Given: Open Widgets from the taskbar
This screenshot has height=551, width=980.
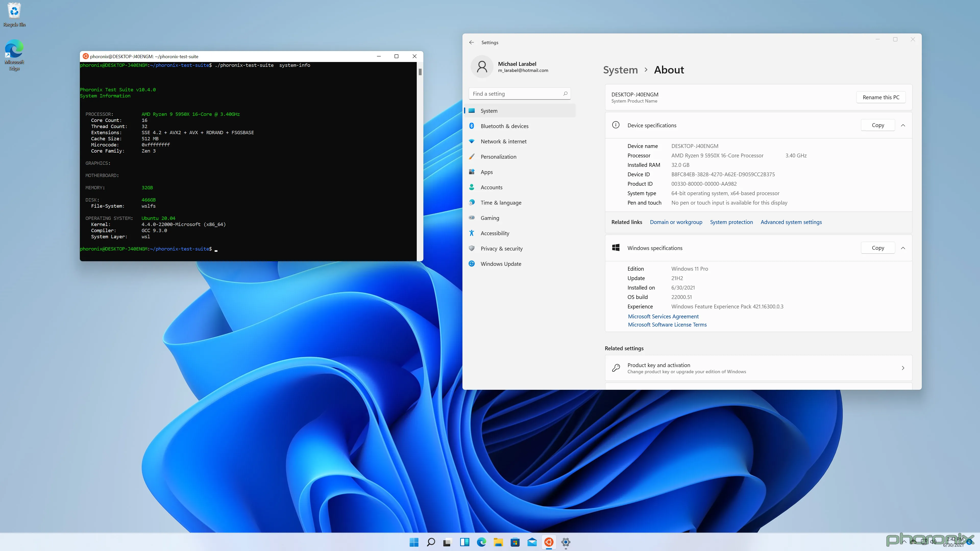Looking at the screenshot, I should 464,542.
